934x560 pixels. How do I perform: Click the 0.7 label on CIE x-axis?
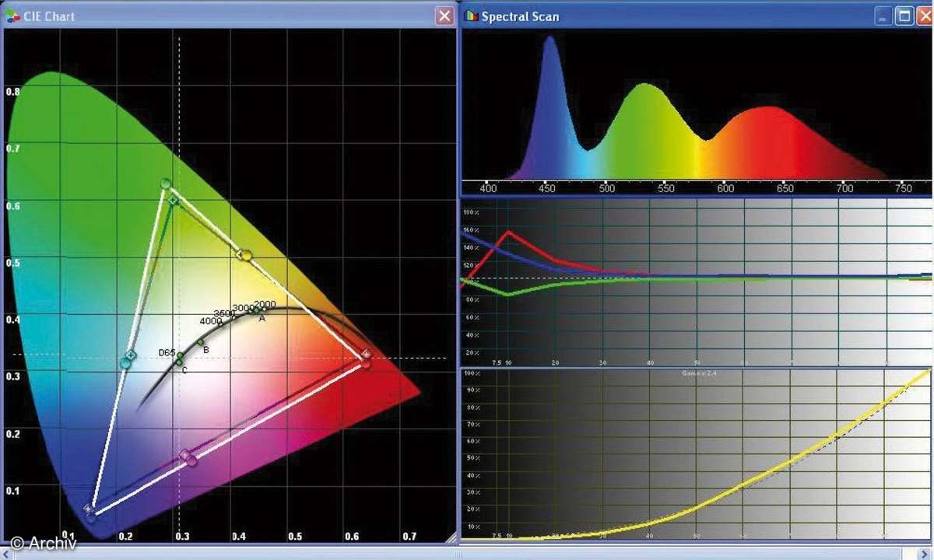tap(409, 537)
